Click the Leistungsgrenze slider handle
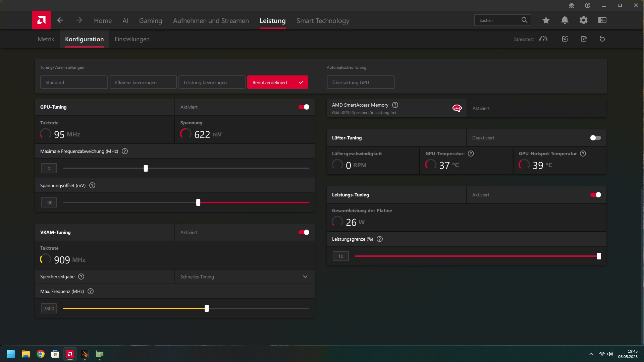The image size is (644, 362). click(599, 256)
